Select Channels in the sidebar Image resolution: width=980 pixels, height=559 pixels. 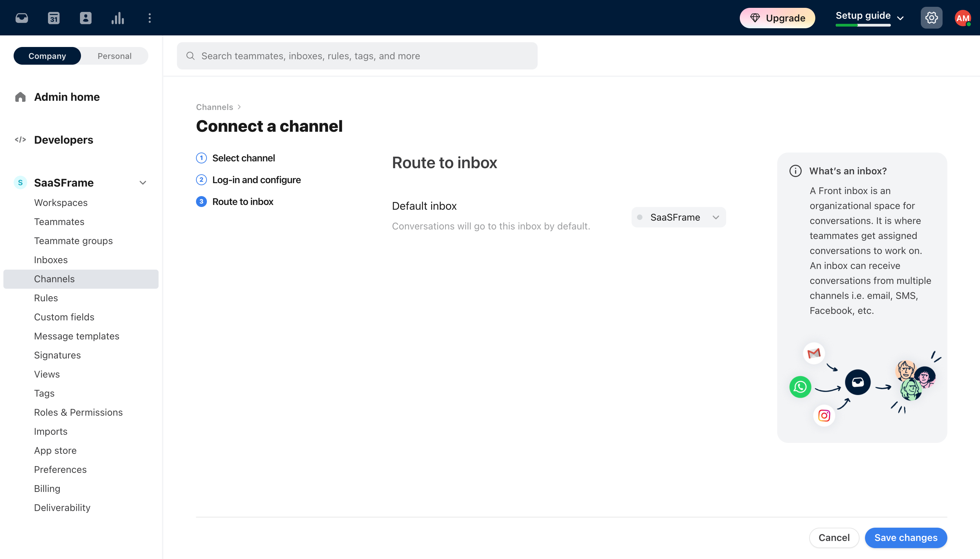click(x=81, y=279)
